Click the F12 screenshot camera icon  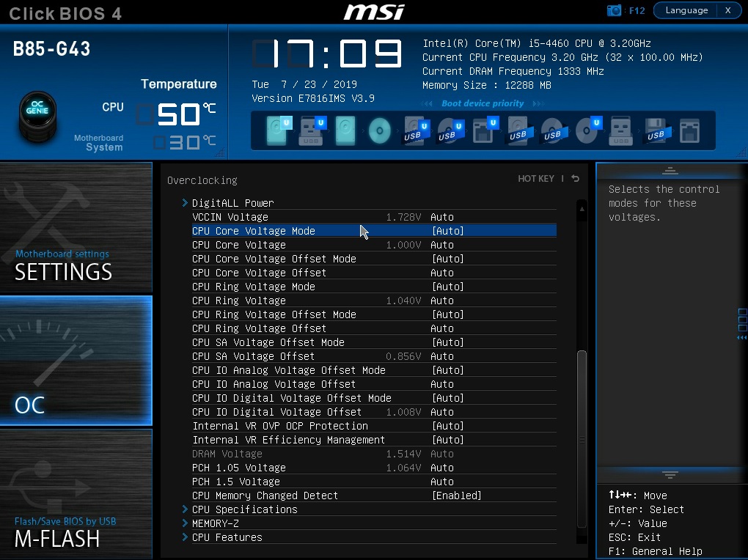point(614,10)
